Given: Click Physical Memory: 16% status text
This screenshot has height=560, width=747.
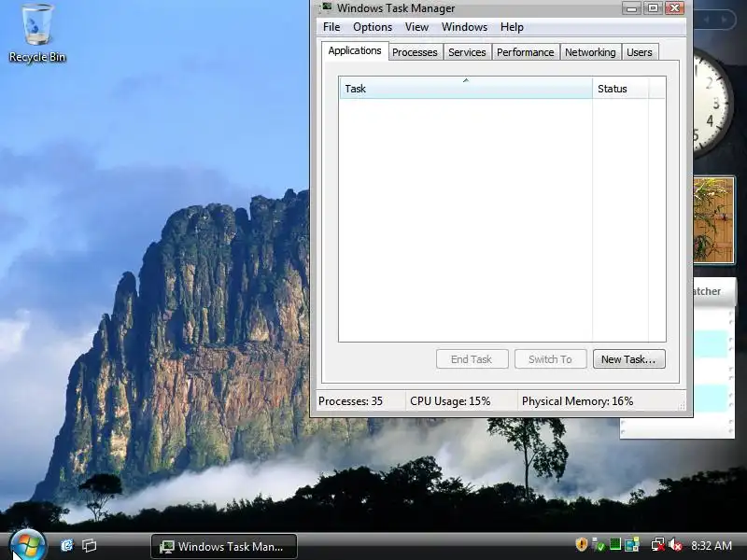Looking at the screenshot, I should tap(577, 401).
